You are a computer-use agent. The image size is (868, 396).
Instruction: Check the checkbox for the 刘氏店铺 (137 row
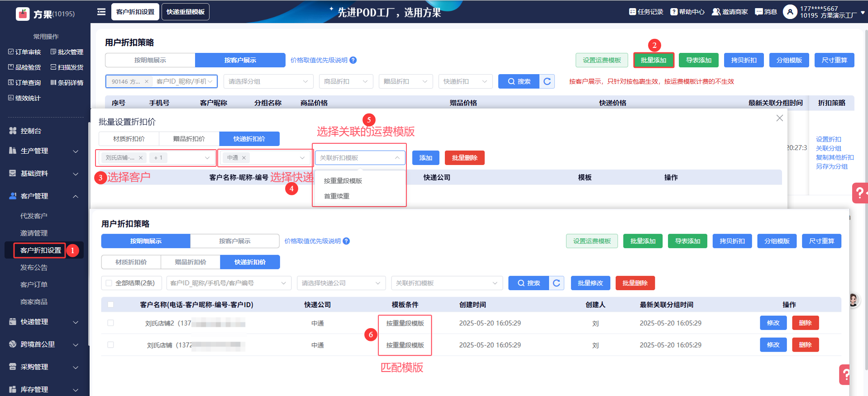point(110,345)
